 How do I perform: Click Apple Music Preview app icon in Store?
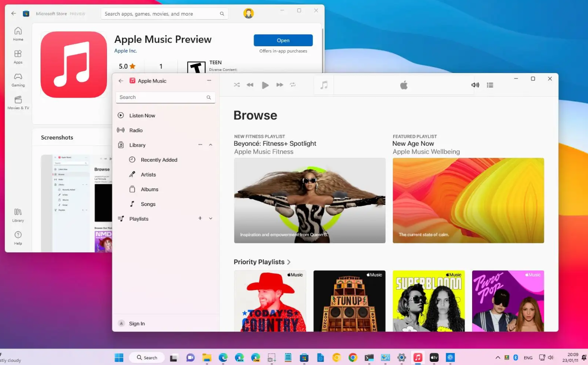click(74, 64)
